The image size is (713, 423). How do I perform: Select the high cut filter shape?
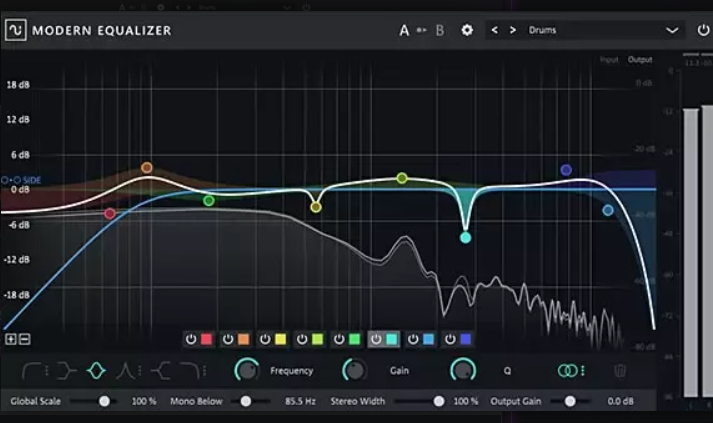click(190, 371)
